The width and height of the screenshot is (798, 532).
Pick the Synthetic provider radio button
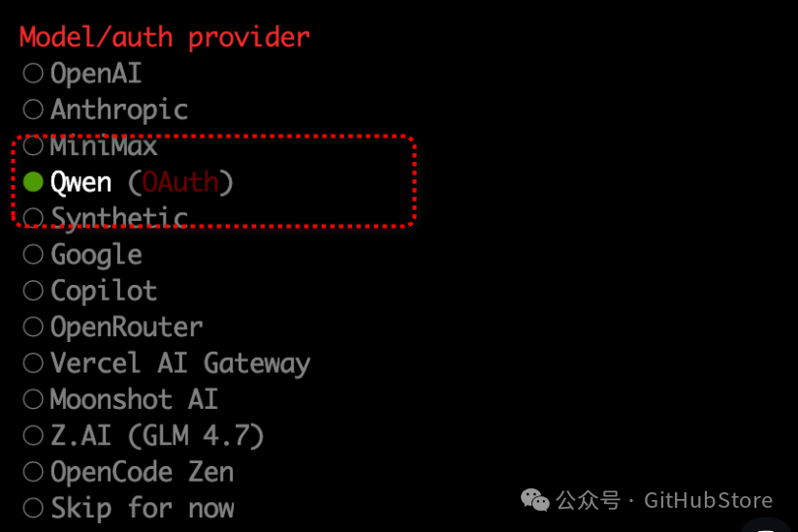[x=33, y=216]
